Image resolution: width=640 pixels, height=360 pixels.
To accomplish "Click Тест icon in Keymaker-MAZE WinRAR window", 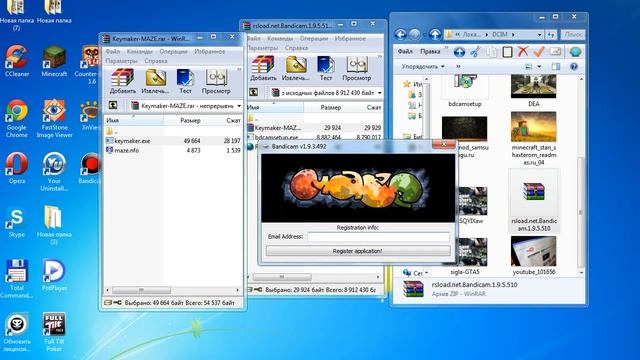I will (x=185, y=81).
